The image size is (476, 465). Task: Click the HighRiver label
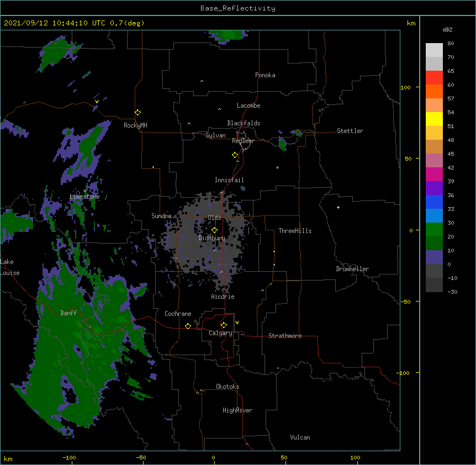237,410
